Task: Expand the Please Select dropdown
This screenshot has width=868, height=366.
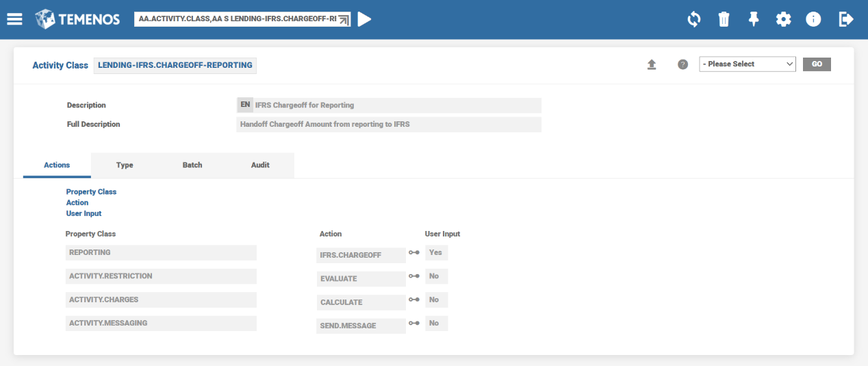Action: pos(747,64)
